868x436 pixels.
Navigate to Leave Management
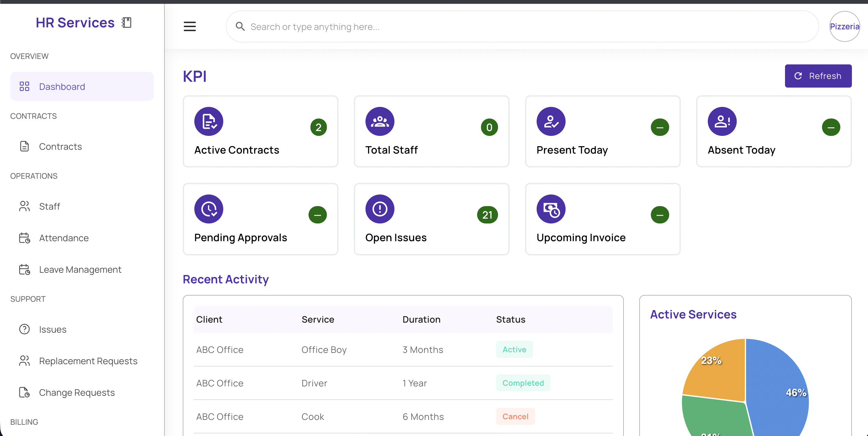pyautogui.click(x=82, y=270)
